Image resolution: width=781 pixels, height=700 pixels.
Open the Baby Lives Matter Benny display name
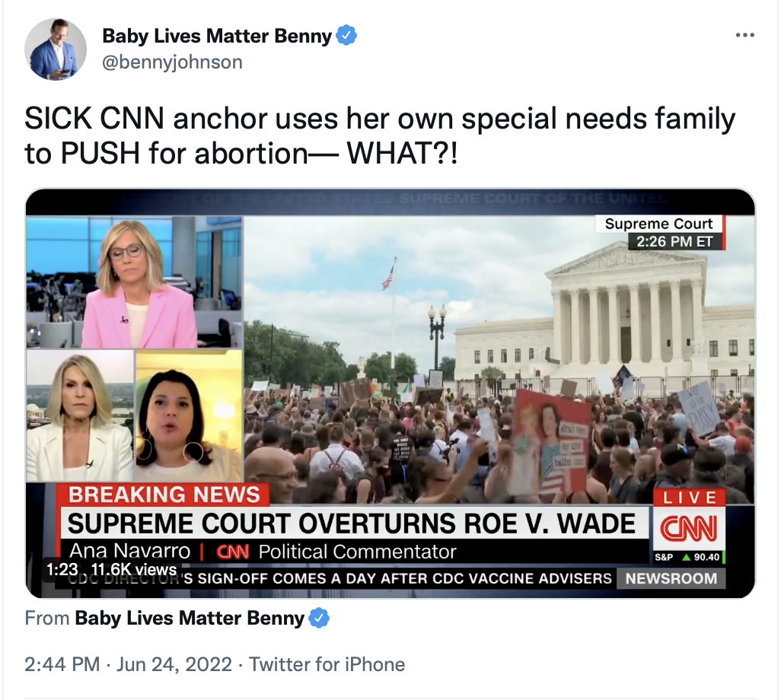pyautogui.click(x=217, y=36)
